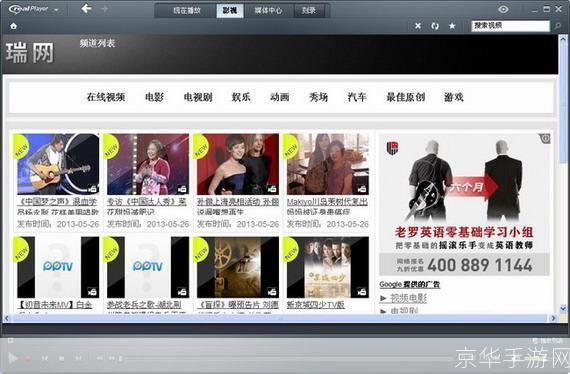The width and height of the screenshot is (570, 374).
Task: Click camera icon on 中国达人秀 thumbnail
Action: (x=182, y=189)
